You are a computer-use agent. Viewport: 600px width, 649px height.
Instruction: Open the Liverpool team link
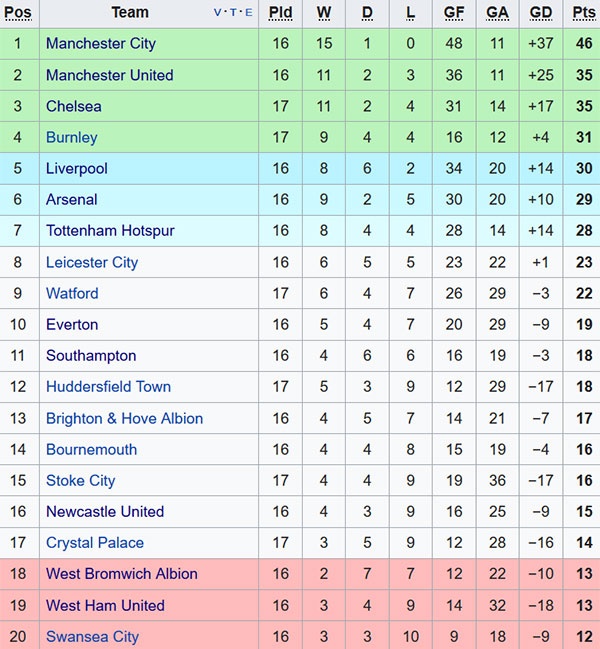[76, 169]
